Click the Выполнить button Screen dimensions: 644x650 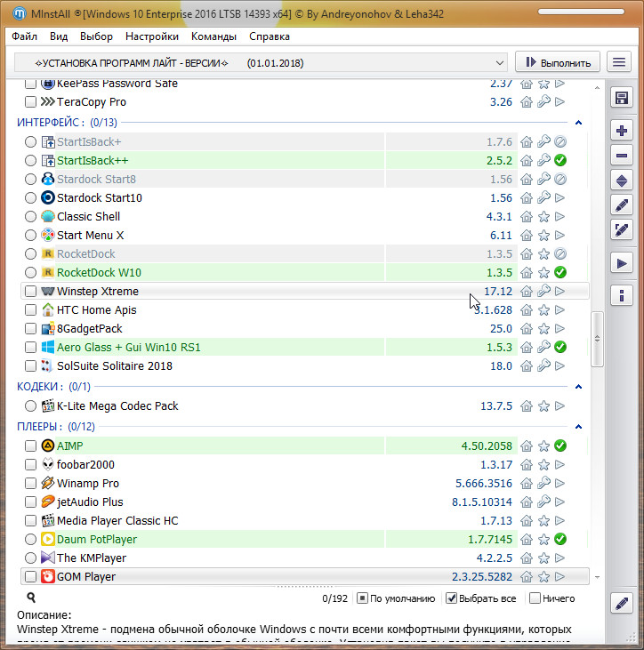pos(558,62)
